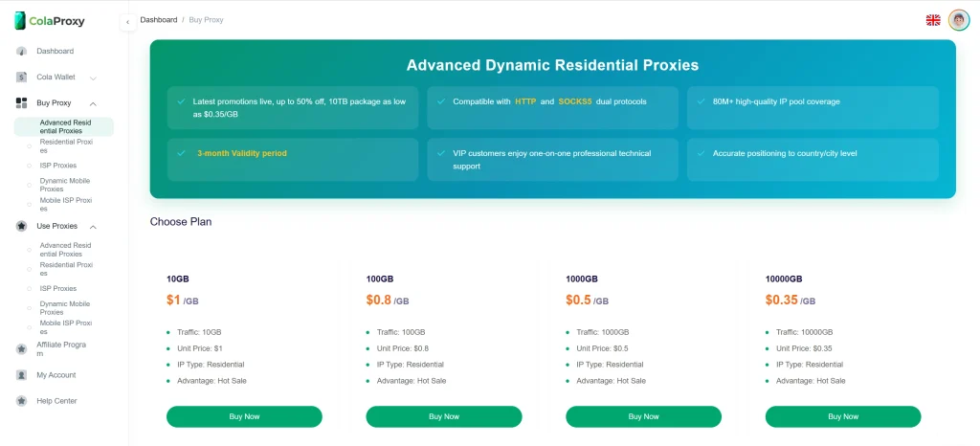This screenshot has height=446, width=980.
Task: Select Residential Proxies under Use Proxies
Action: click(64, 269)
